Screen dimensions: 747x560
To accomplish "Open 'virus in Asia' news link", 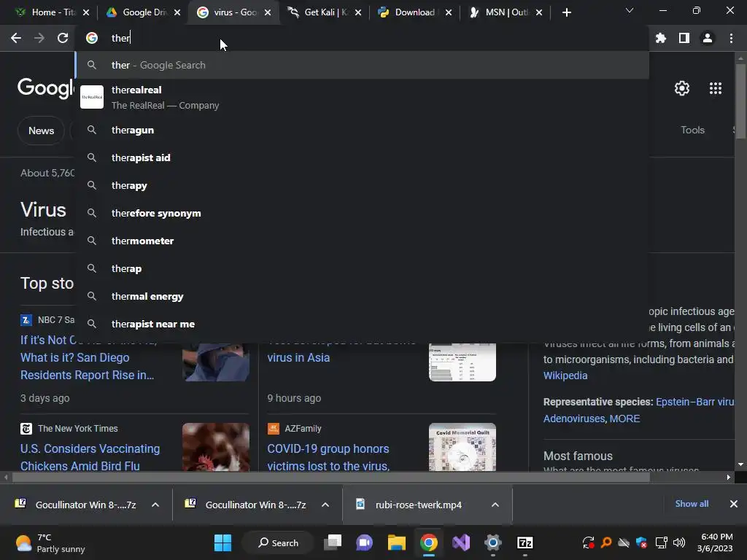I will (298, 357).
